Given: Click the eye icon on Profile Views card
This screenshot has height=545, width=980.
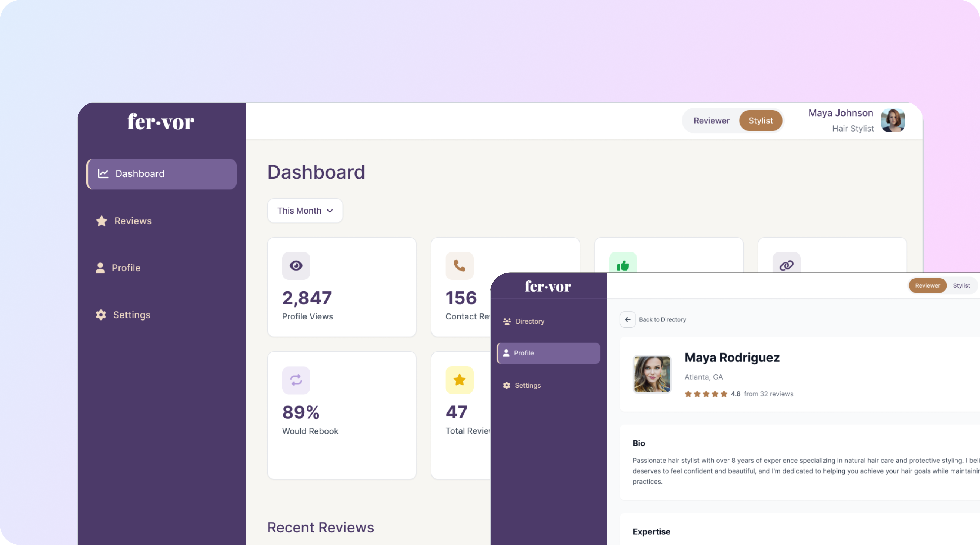Looking at the screenshot, I should [x=296, y=266].
